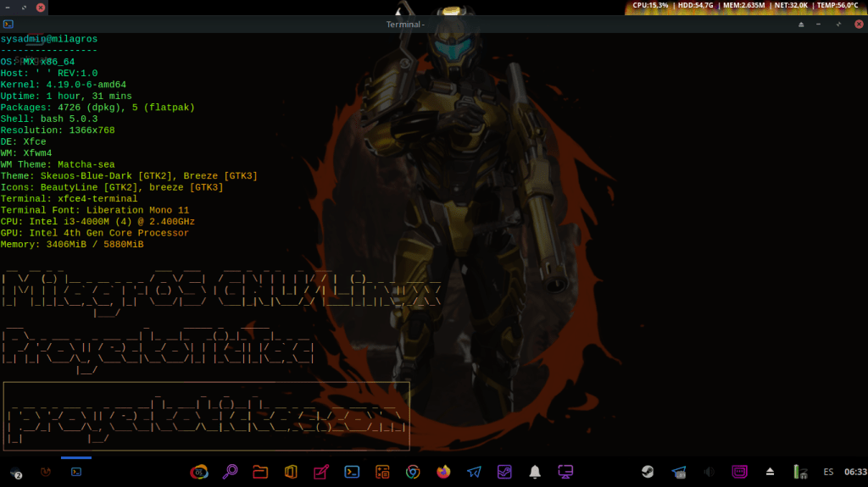Launch the terminal from the dock
Viewport: 868px width, 487px height.
point(352,472)
